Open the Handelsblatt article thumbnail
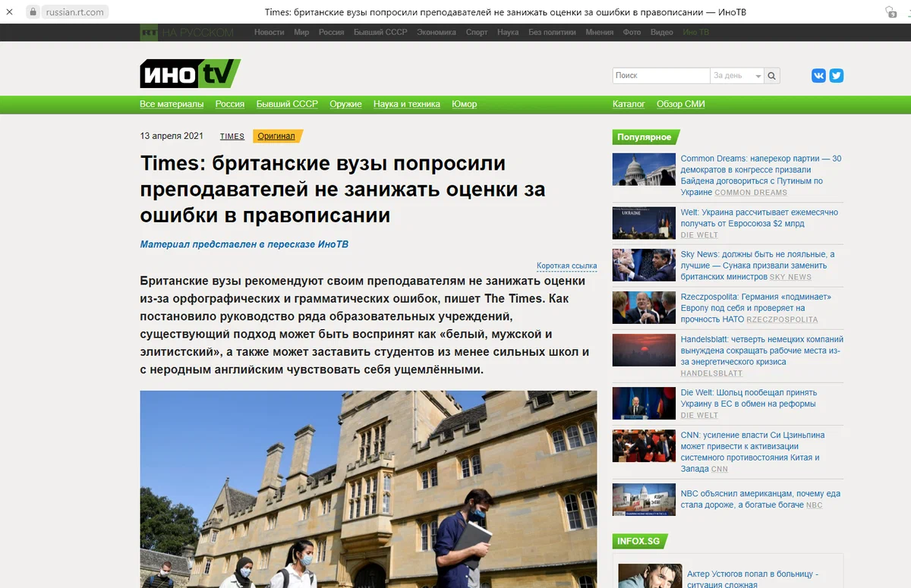Viewport: 911px width, 588px height. [644, 350]
